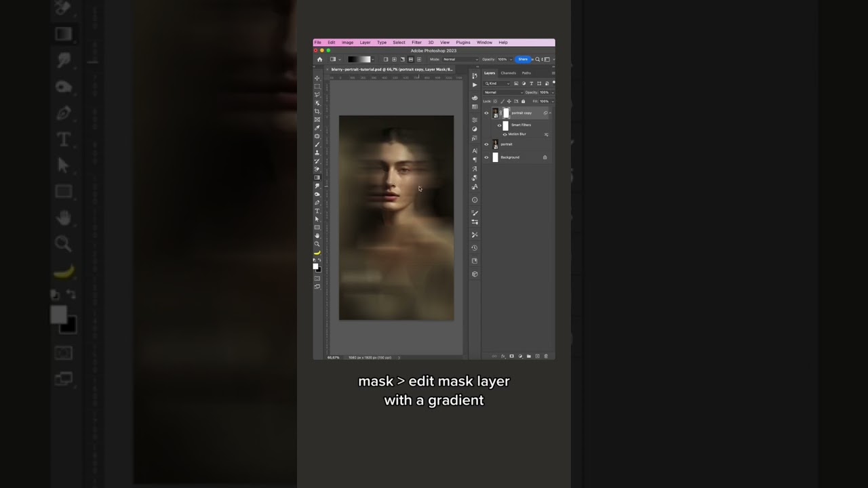Viewport: 868px width, 488px height.
Task: Select the Crop tool
Action: [317, 111]
